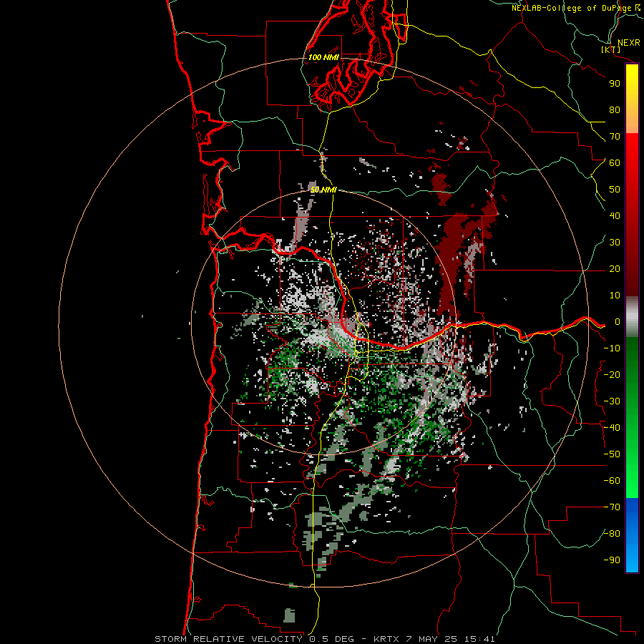Click the -40 value on velocity scale
Image resolution: width=644 pixels, height=644 pixels.
pyautogui.click(x=612, y=428)
